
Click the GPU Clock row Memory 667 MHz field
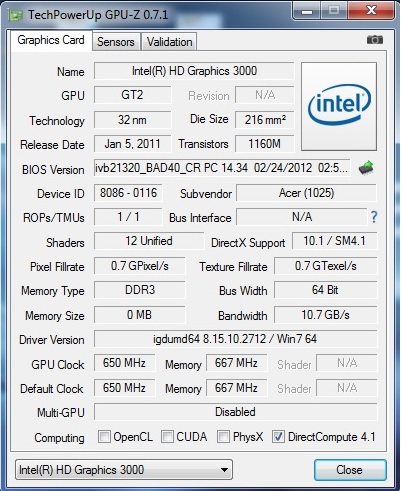coord(236,363)
